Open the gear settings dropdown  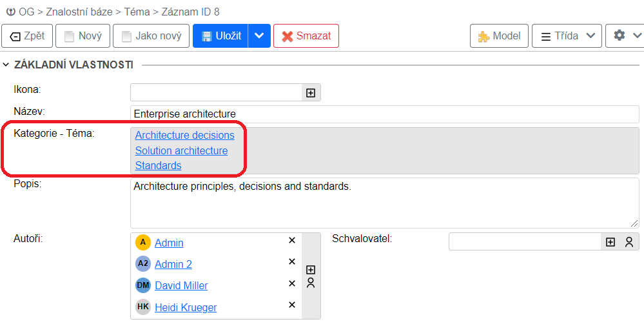pyautogui.click(x=624, y=36)
